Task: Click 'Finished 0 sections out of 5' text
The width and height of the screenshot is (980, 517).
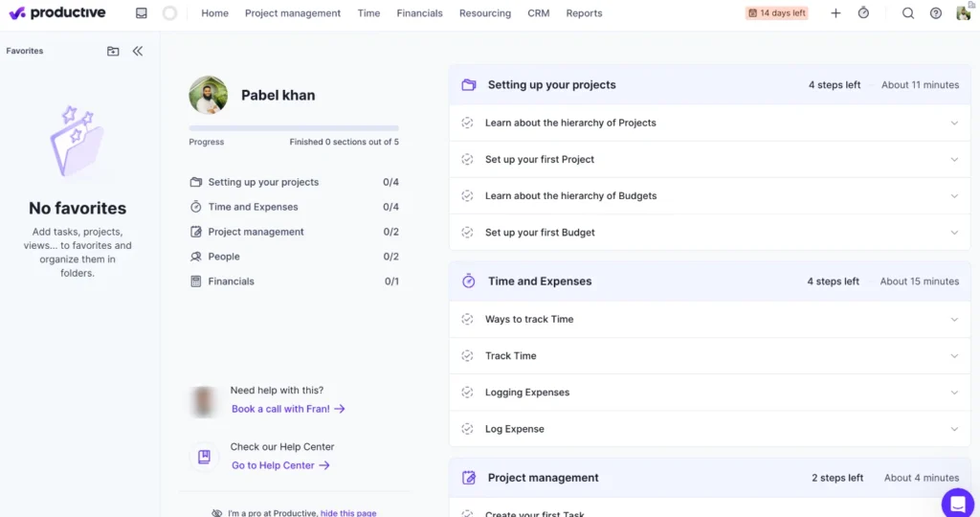Action: 344,142
